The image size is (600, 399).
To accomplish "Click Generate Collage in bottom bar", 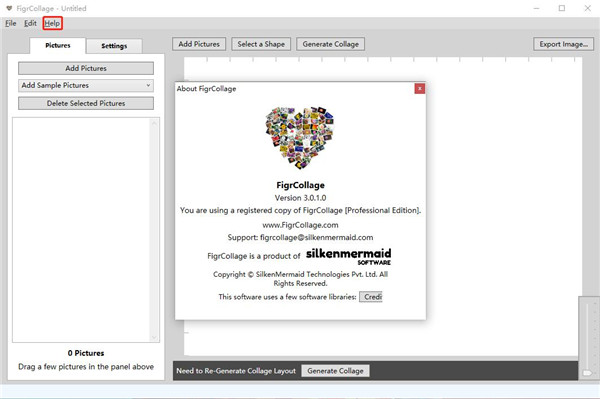I will pyautogui.click(x=335, y=371).
